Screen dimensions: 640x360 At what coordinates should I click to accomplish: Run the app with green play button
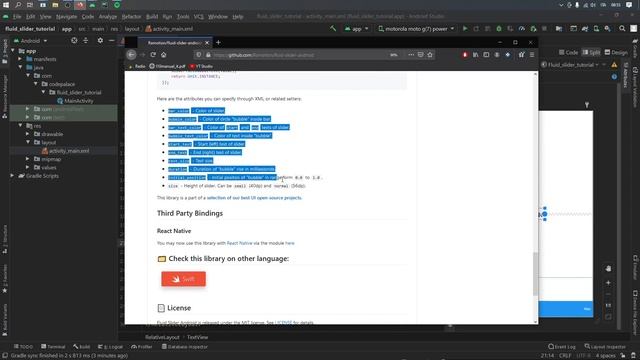coord(465,29)
